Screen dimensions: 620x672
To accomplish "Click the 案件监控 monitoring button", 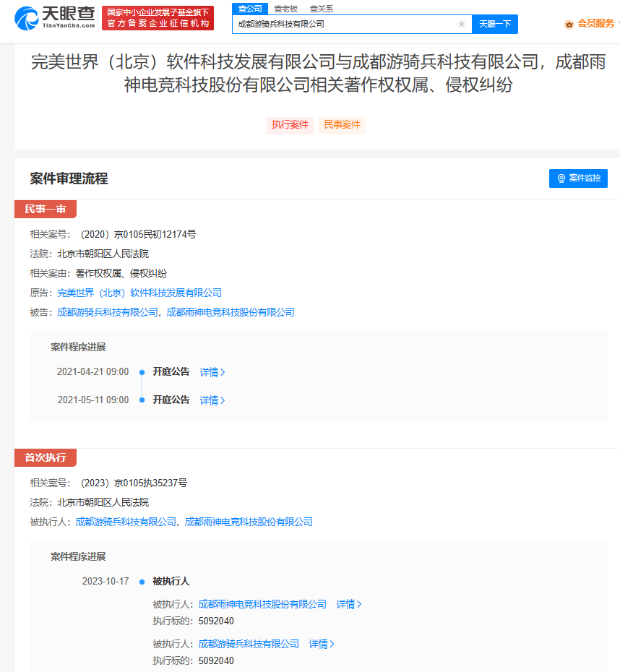I will 578,178.
